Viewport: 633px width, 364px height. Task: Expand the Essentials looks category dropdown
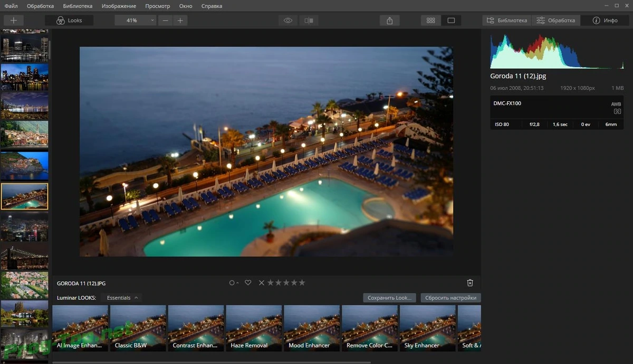click(121, 298)
